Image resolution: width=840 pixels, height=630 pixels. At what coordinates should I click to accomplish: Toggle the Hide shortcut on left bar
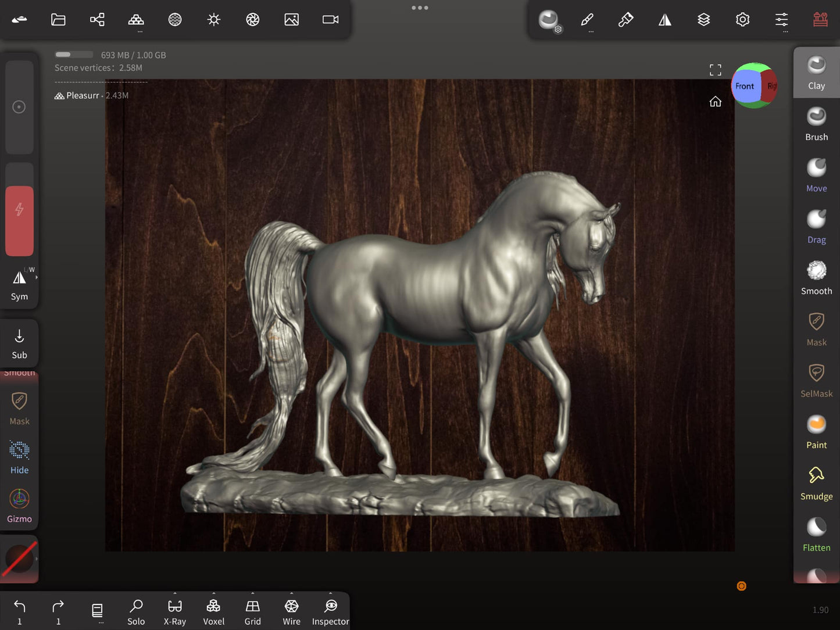pyautogui.click(x=19, y=457)
